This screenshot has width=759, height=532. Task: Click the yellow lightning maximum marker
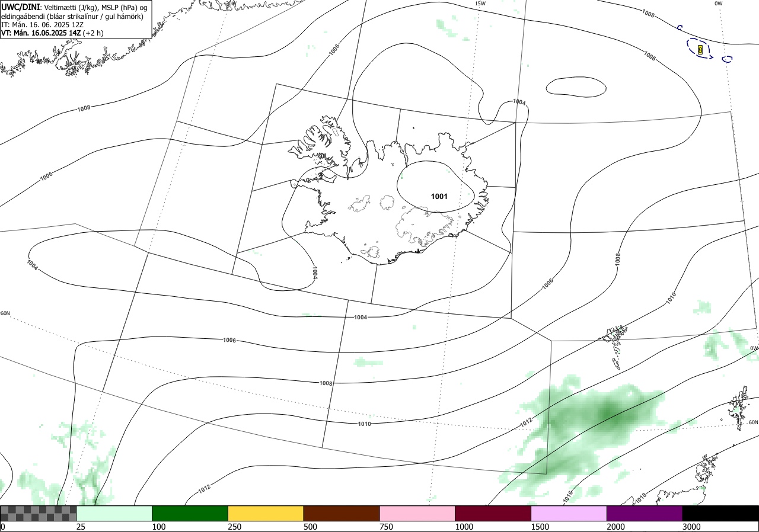[700, 50]
